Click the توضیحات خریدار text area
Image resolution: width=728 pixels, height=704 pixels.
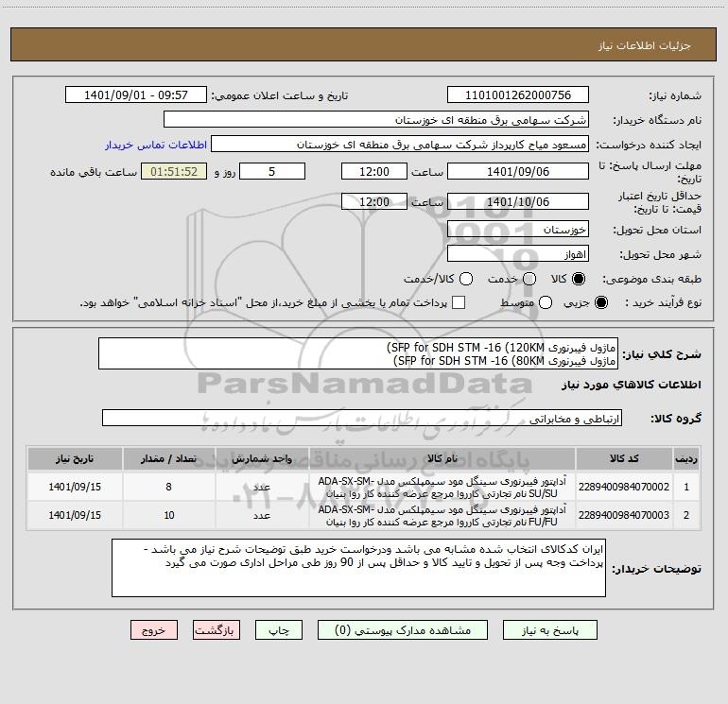coord(358,568)
